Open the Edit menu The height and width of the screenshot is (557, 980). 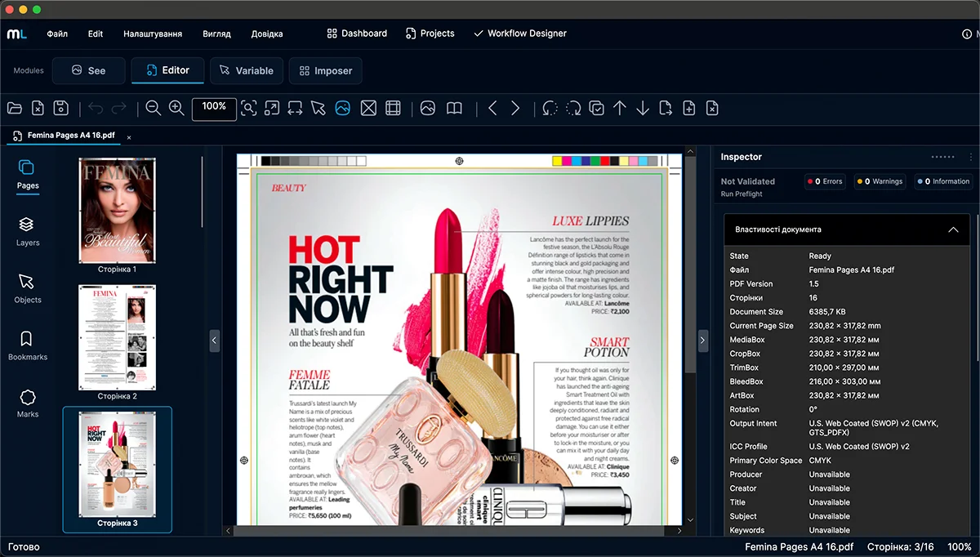(x=96, y=33)
